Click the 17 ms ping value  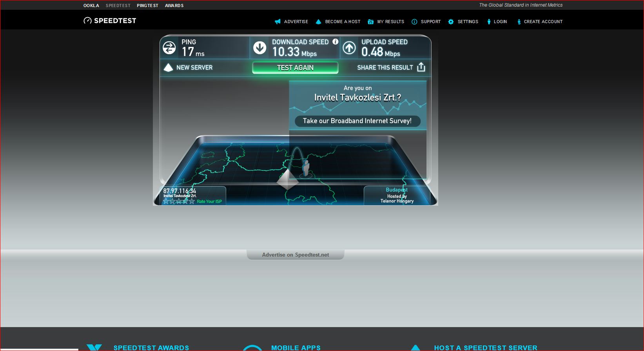pos(193,52)
